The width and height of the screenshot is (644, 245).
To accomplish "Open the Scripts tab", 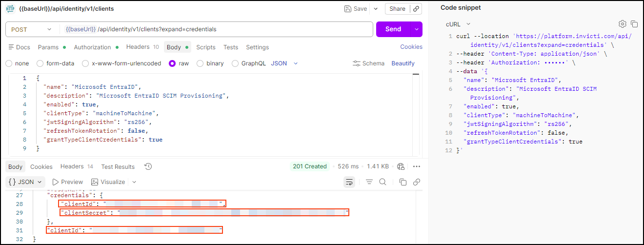I will 206,47.
